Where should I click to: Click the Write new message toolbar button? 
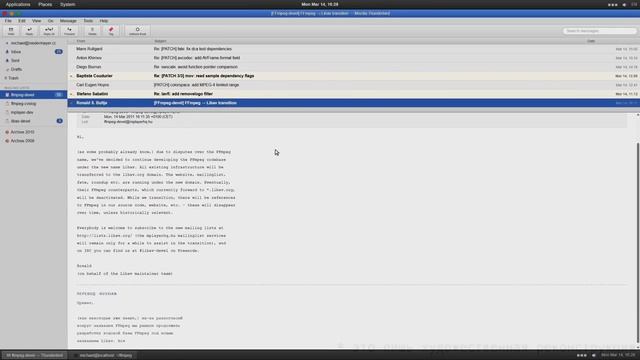point(11,31)
